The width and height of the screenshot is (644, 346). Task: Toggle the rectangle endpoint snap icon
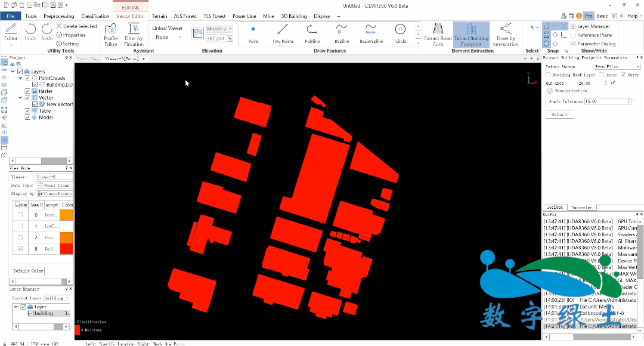(546, 26)
